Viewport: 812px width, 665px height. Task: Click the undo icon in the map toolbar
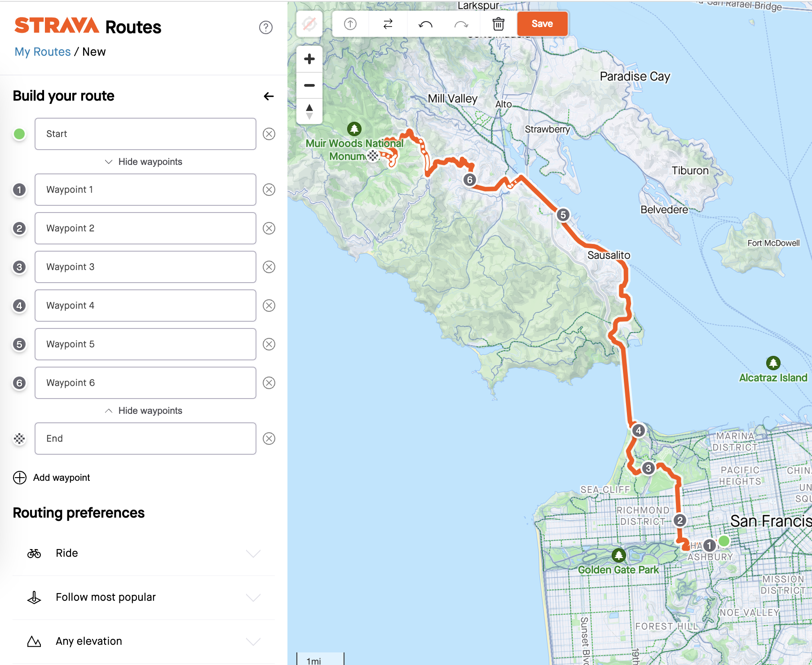click(424, 24)
